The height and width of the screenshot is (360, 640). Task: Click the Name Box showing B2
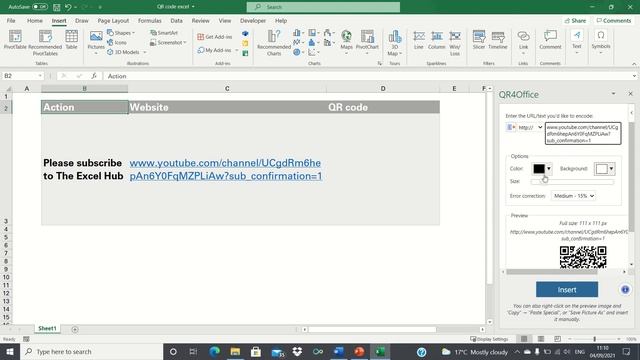(22, 76)
